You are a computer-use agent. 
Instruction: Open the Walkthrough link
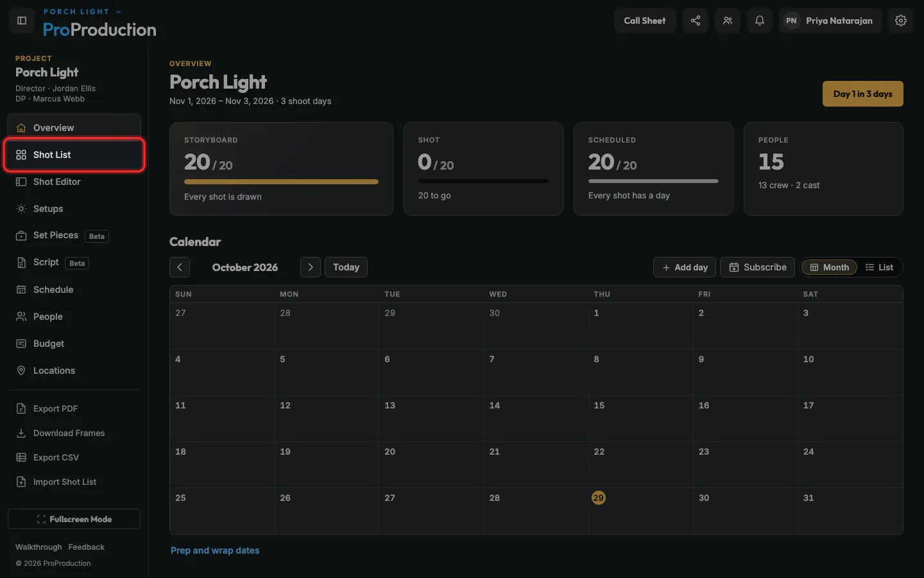tap(38, 547)
